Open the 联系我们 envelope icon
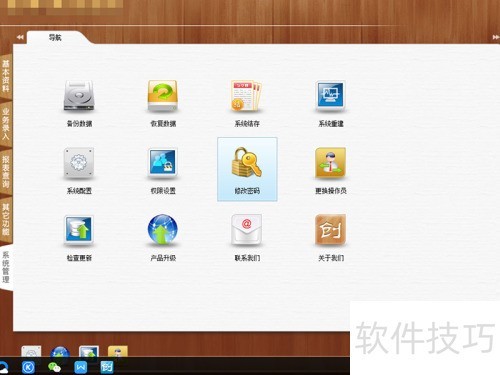 point(247,230)
